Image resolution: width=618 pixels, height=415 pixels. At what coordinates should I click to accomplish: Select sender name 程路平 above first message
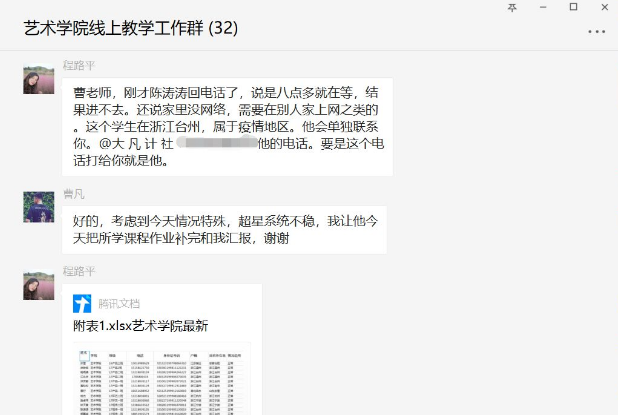(79, 65)
